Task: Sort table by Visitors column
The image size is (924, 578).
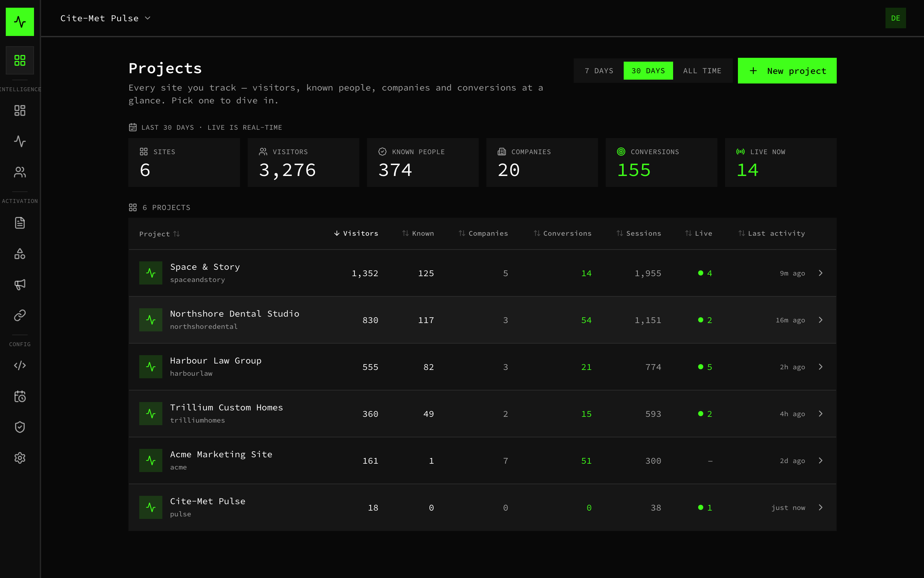Action: click(356, 233)
